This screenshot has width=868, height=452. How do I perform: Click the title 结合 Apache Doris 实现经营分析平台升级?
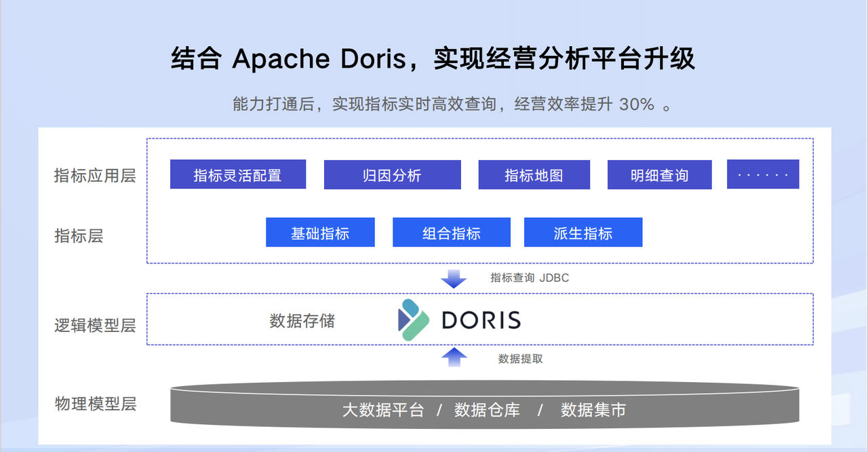434,59
